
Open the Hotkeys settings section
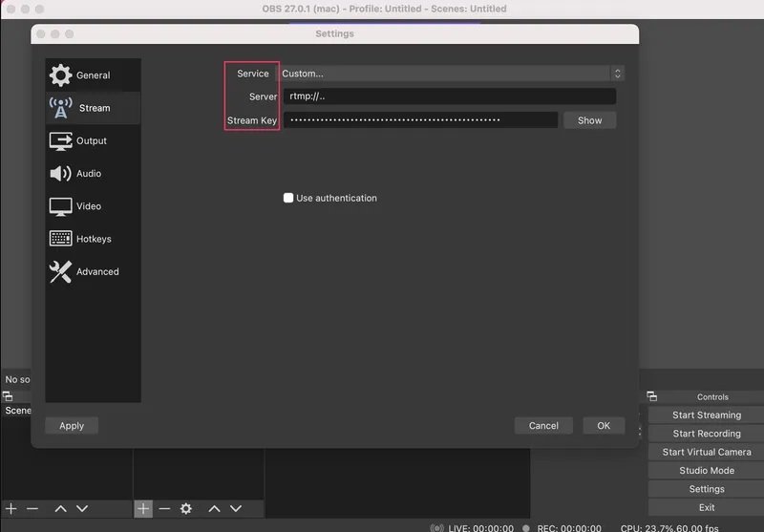tap(93, 239)
